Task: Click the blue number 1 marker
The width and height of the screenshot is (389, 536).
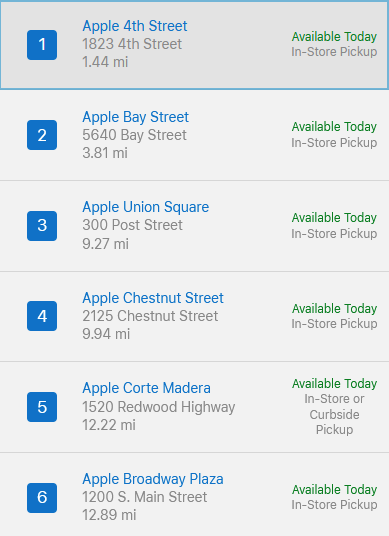Action: pos(42,45)
